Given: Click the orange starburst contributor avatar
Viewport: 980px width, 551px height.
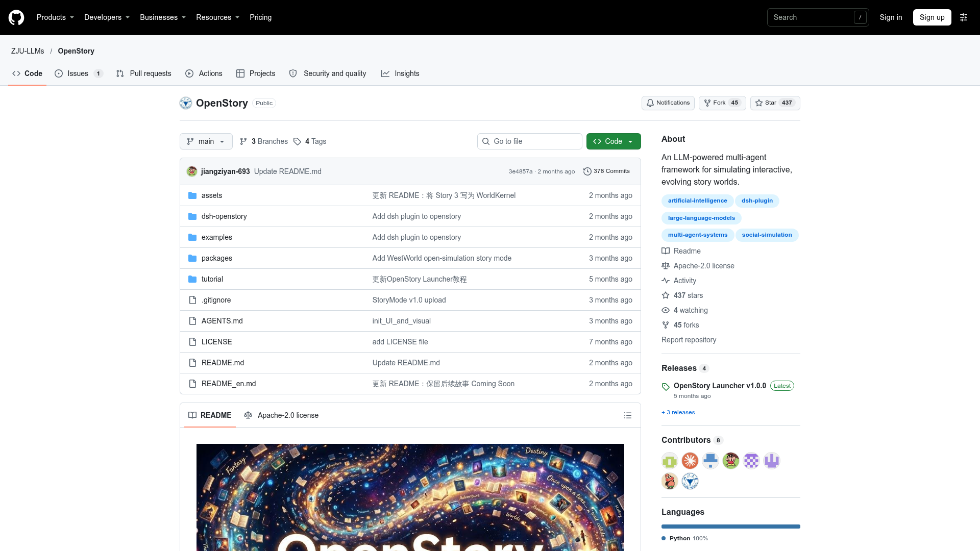Looking at the screenshot, I should pyautogui.click(x=690, y=461).
